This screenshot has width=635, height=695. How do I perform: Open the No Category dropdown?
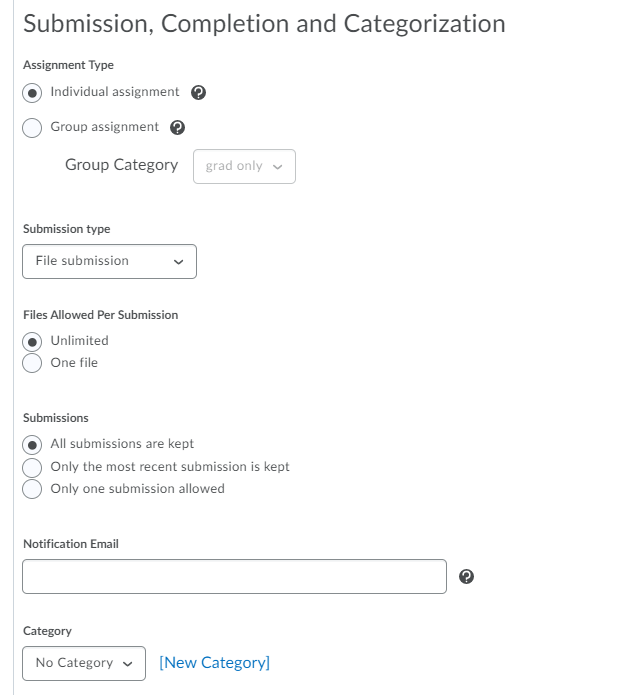click(x=84, y=664)
